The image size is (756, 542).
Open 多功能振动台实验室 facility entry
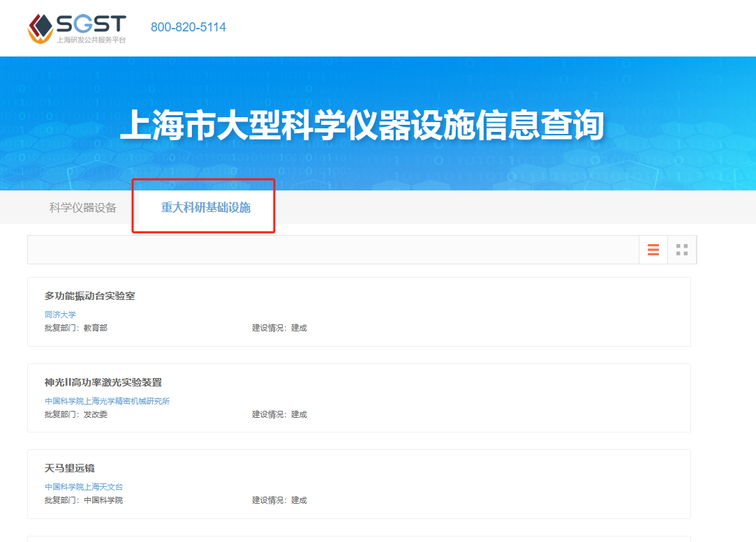[89, 296]
